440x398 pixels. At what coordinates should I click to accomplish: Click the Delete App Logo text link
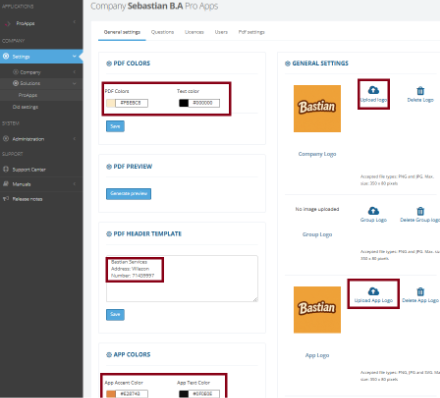[420, 301]
